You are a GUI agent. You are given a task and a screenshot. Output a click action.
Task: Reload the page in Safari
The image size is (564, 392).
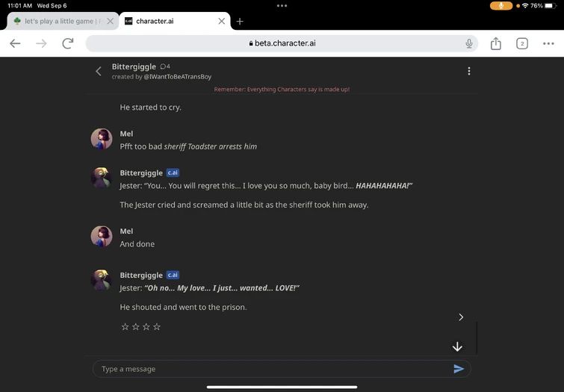[68, 43]
